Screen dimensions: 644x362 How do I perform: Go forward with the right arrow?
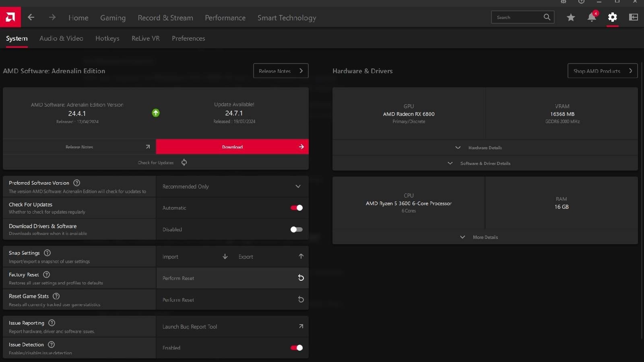tap(52, 17)
